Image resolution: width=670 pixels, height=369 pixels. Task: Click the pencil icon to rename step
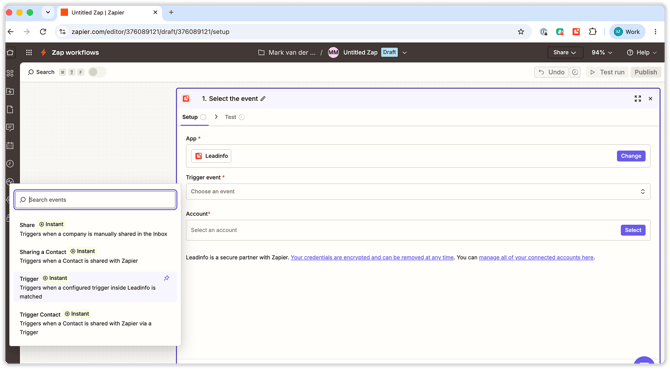pos(263,99)
